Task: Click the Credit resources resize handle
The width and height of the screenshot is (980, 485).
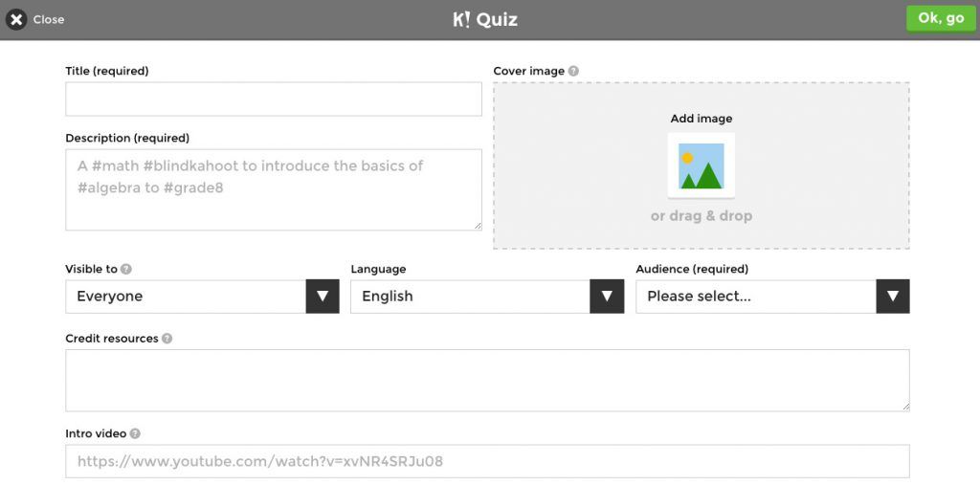Action: 905,407
